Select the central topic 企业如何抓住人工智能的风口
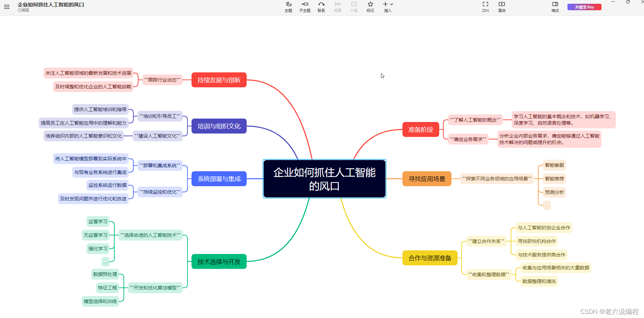The image size is (644, 318). coord(325,179)
